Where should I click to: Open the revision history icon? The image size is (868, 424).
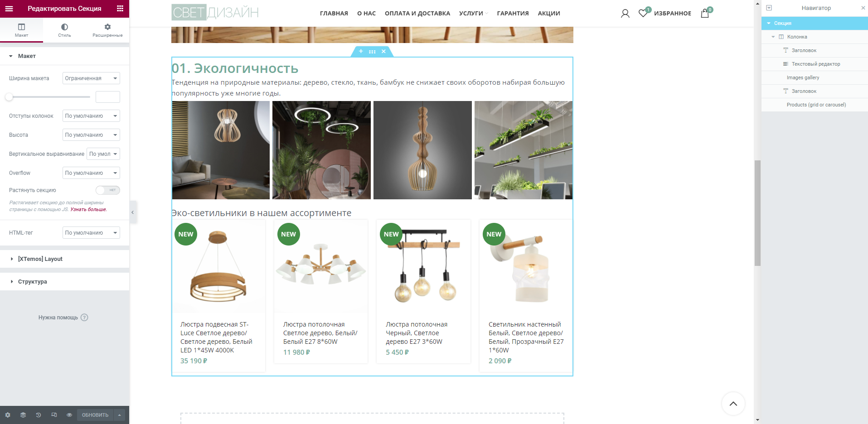pyautogui.click(x=39, y=415)
